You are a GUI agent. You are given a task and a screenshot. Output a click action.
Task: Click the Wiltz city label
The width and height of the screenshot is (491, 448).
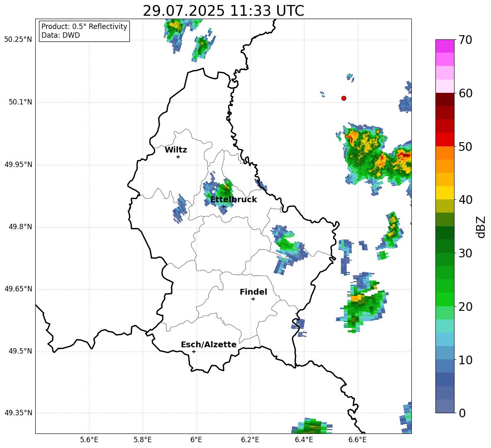[176, 150]
